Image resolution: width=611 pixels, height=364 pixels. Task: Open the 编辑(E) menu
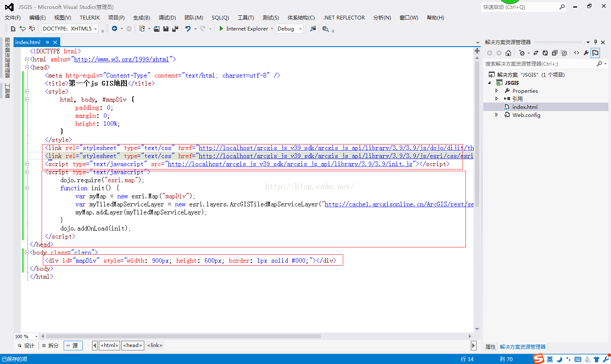(x=37, y=17)
